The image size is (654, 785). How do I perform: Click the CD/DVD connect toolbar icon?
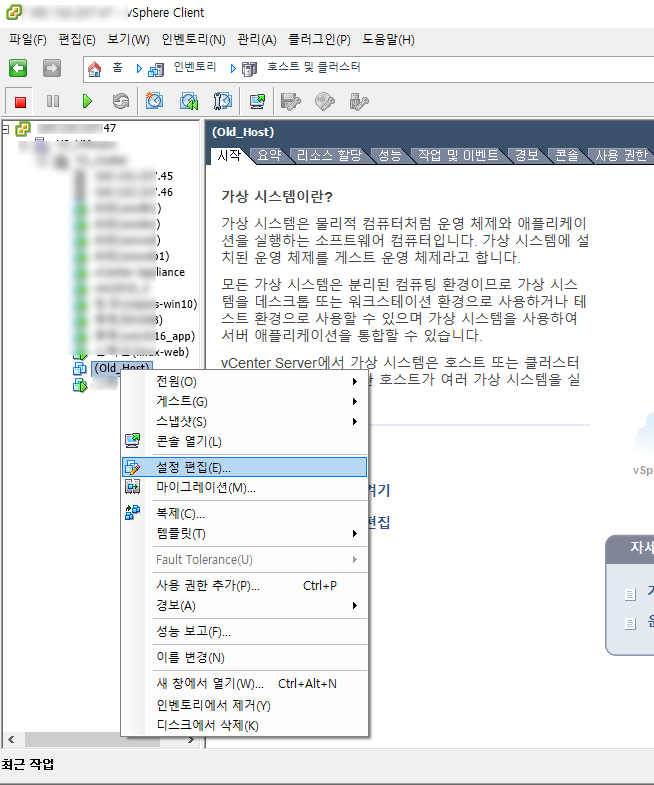point(324,102)
